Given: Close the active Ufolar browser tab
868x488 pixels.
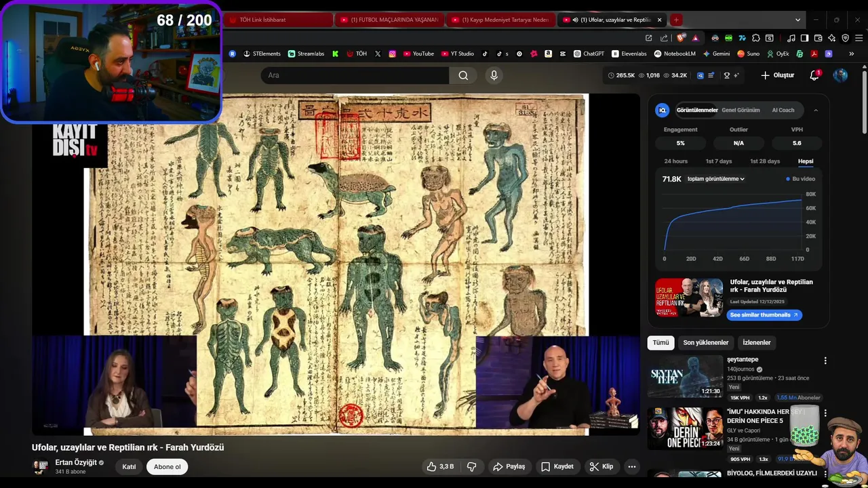Looking at the screenshot, I should pyautogui.click(x=659, y=20).
